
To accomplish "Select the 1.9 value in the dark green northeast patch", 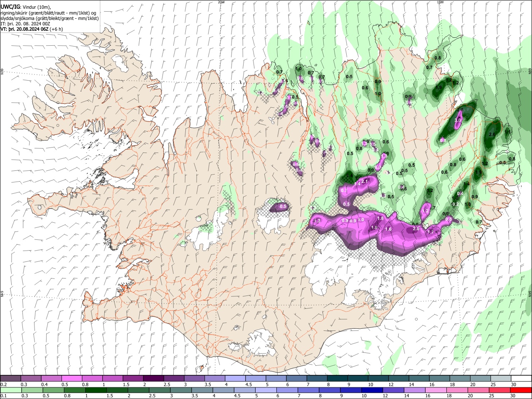I will (x=438, y=88).
